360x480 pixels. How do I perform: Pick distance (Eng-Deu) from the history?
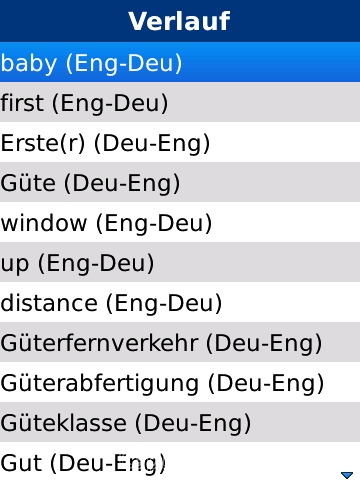[180, 302]
